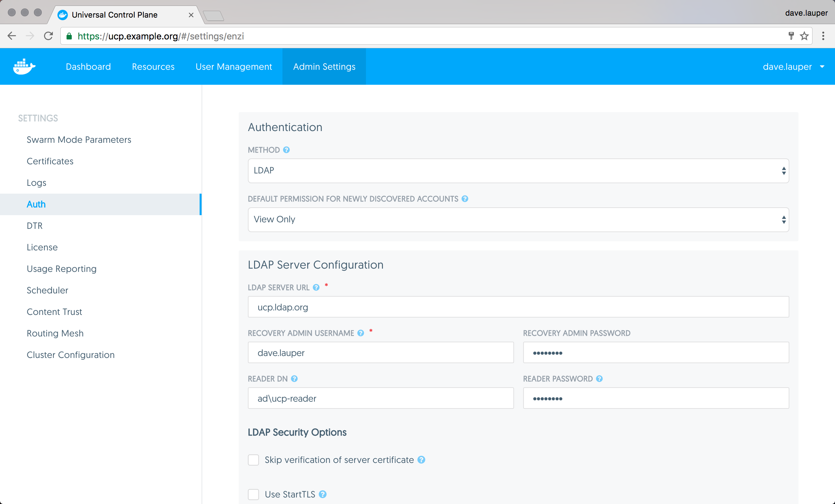Click help icon beside Use StartTLS
This screenshot has width=835, height=504.
(x=323, y=494)
